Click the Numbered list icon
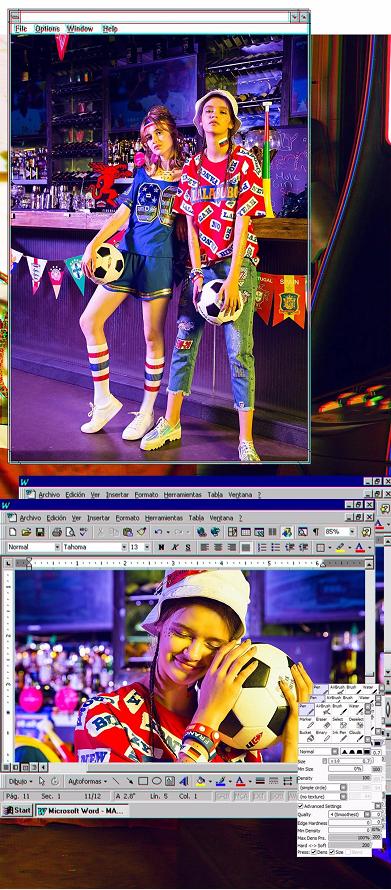 click(262, 548)
